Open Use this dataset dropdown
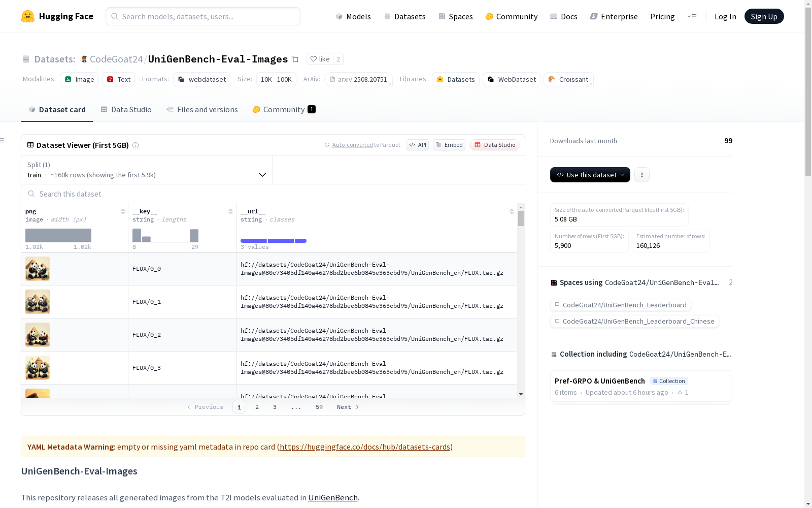The image size is (812, 508). pyautogui.click(x=590, y=175)
